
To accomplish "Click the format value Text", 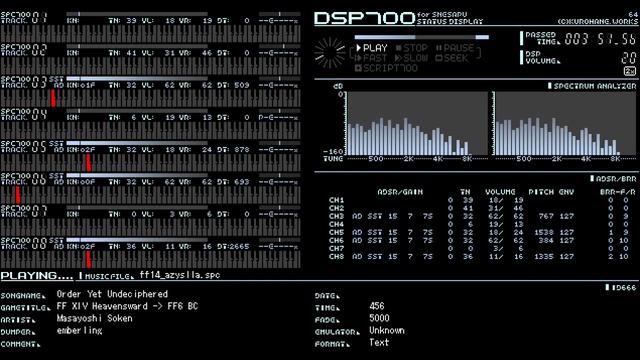I will point(379,342).
